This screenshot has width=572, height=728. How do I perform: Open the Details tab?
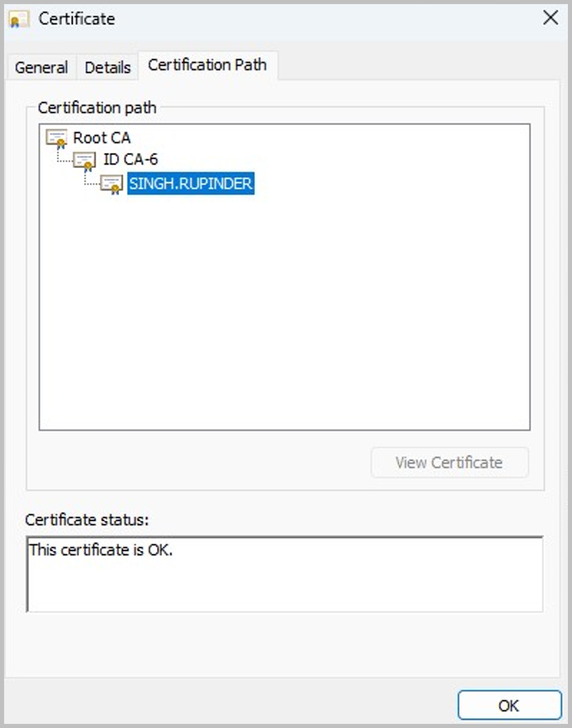108,67
